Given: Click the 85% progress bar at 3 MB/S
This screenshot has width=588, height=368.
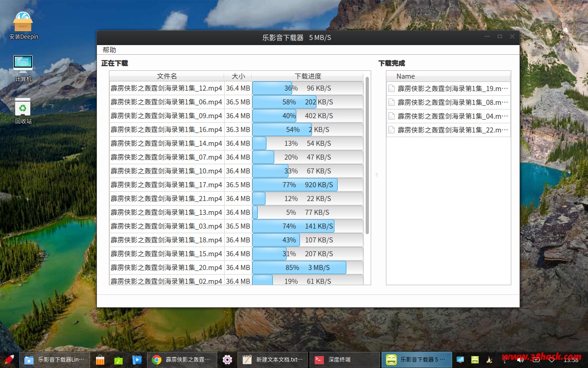Looking at the screenshot, I should [x=307, y=267].
